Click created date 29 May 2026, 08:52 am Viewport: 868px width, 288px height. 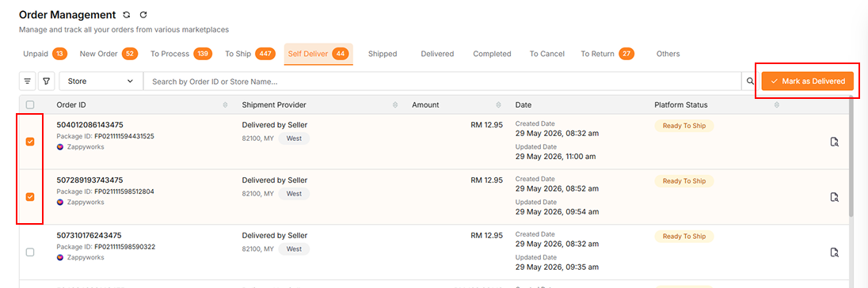[557, 188]
